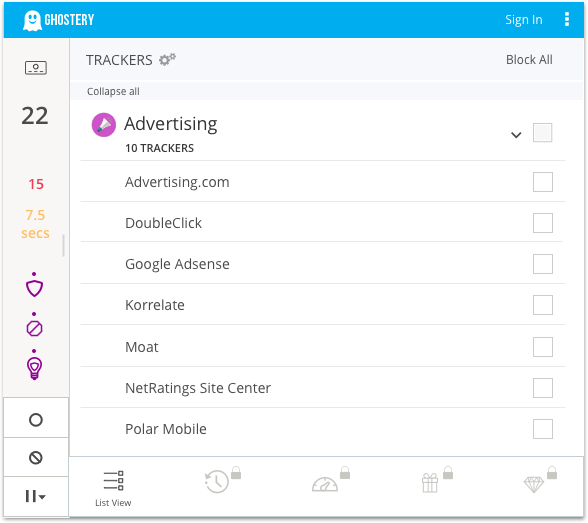588x523 pixels.
Task: Toggle the purple shield Anti-Tracking icon
Action: pyautogui.click(x=34, y=288)
